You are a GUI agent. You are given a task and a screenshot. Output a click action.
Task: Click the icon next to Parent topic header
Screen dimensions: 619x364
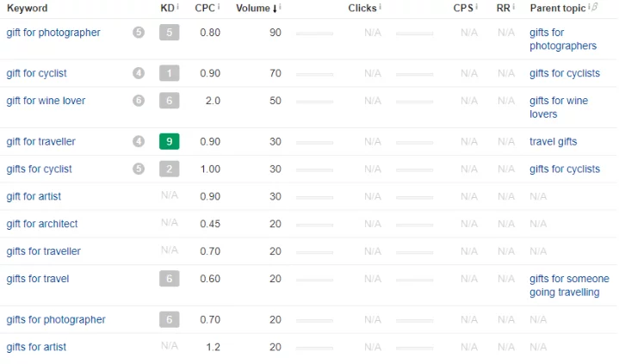coord(592,7)
